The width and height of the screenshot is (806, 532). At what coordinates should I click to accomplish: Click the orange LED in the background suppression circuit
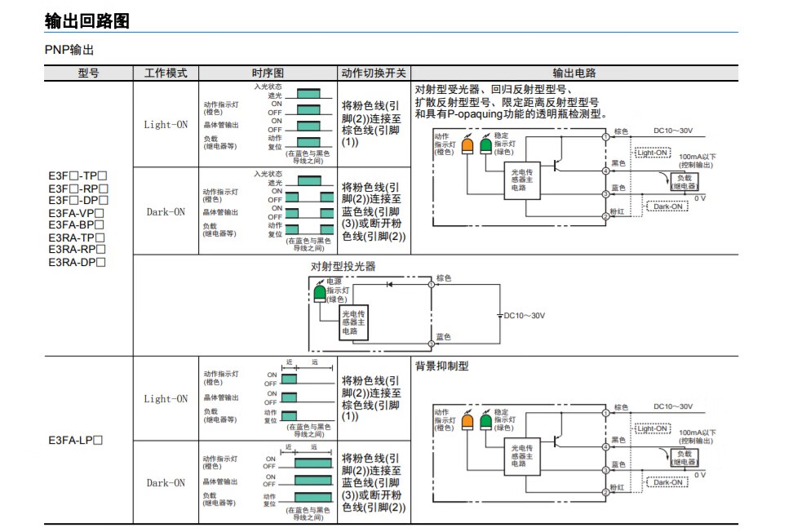click(467, 422)
